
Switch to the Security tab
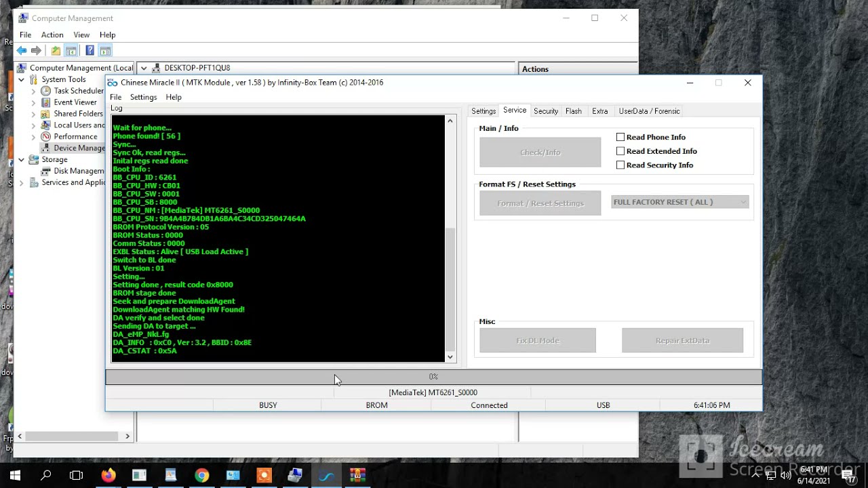[546, 111]
